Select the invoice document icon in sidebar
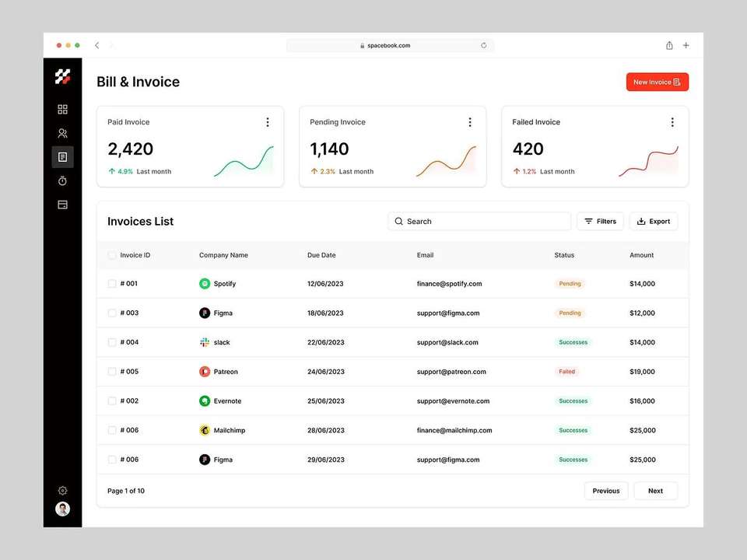 [62, 157]
